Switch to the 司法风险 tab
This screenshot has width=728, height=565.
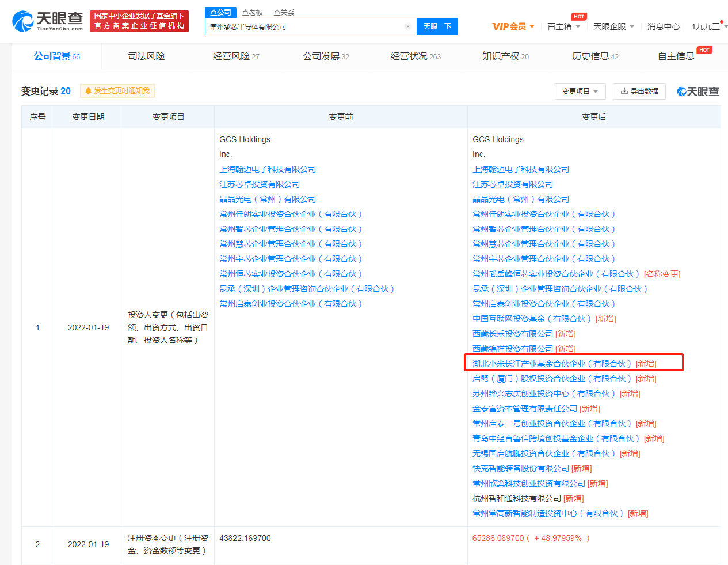146,56
